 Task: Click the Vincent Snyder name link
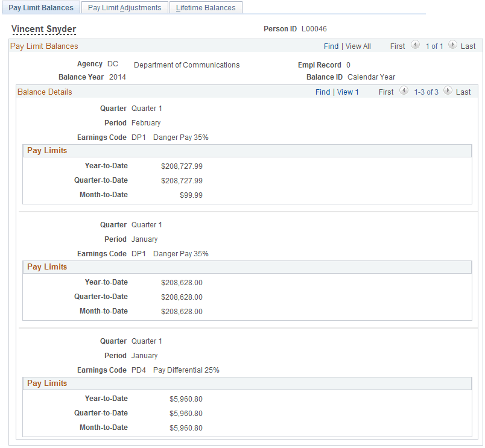point(43,28)
